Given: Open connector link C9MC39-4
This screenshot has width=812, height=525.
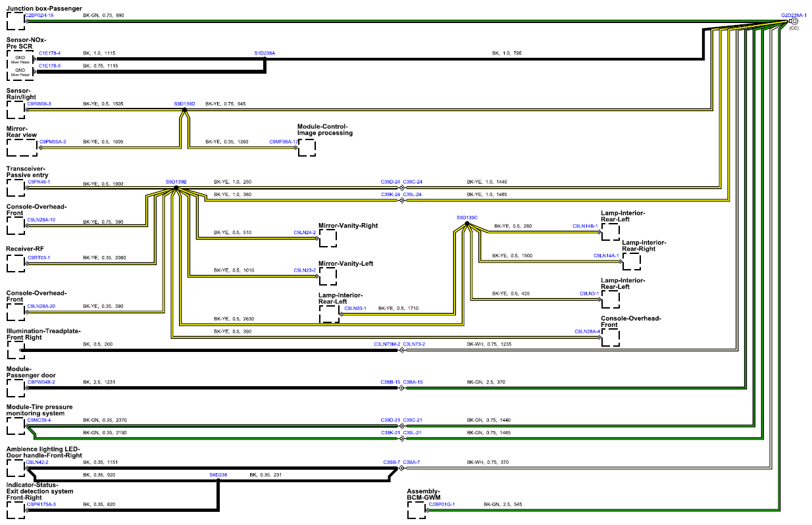Looking at the screenshot, I should (39, 420).
